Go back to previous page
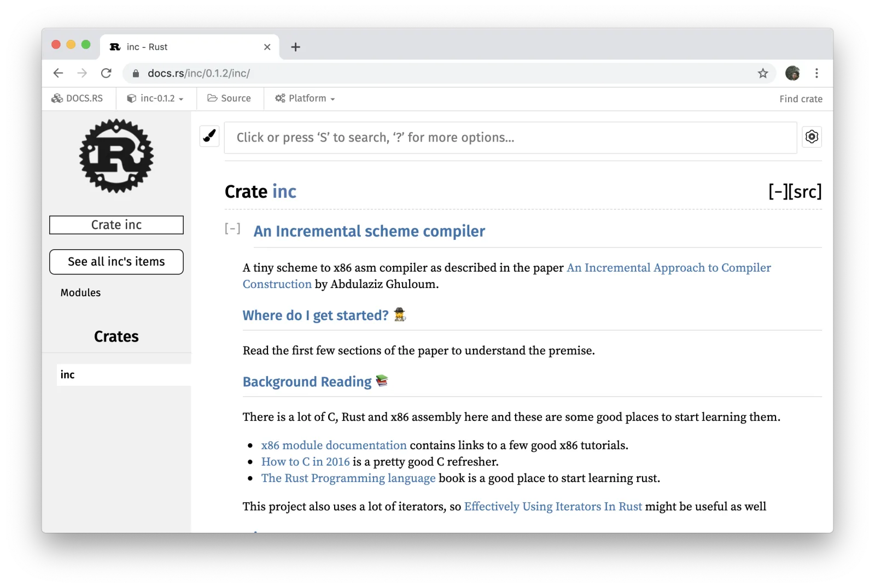875x588 pixels. 59,73
